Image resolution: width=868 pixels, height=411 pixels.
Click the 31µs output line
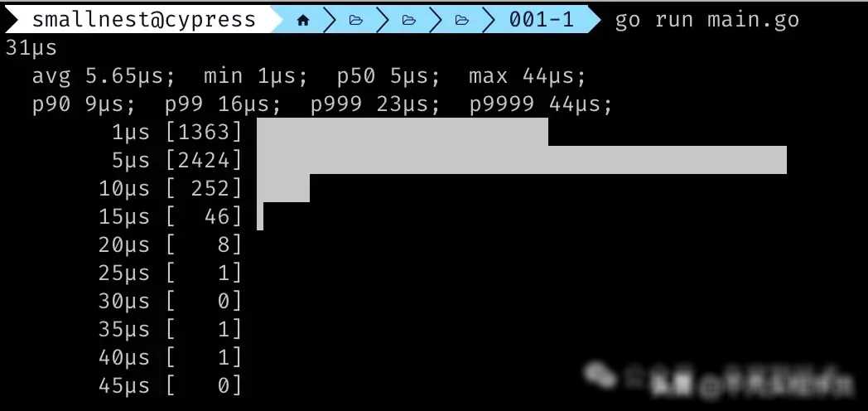pos(31,48)
